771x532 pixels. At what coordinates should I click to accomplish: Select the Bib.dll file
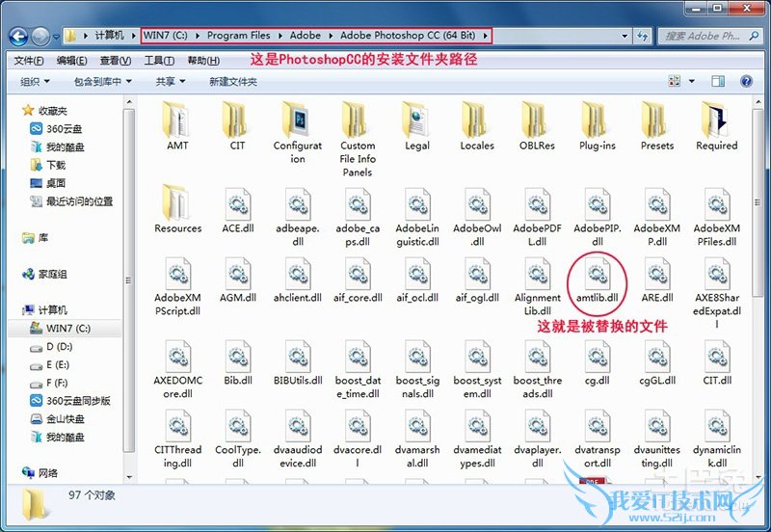tap(237, 361)
